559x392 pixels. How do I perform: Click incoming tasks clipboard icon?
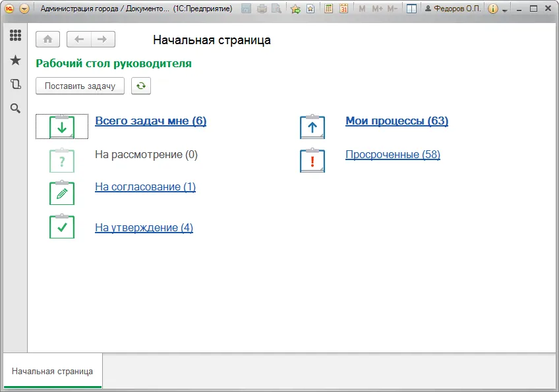[x=62, y=126]
